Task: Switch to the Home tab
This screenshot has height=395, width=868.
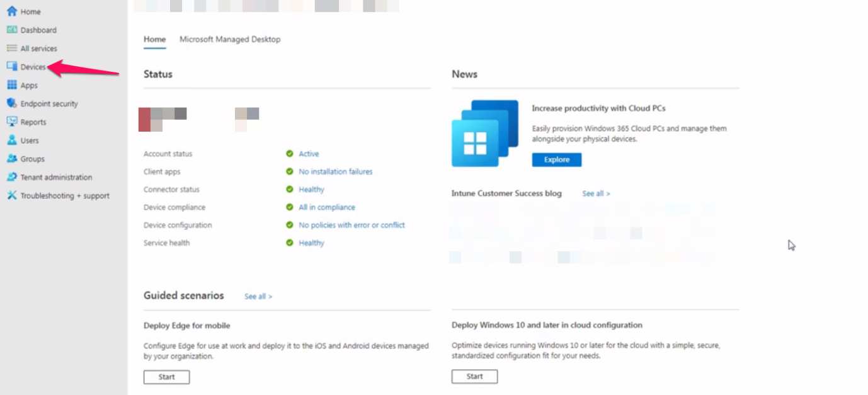Action: [155, 39]
